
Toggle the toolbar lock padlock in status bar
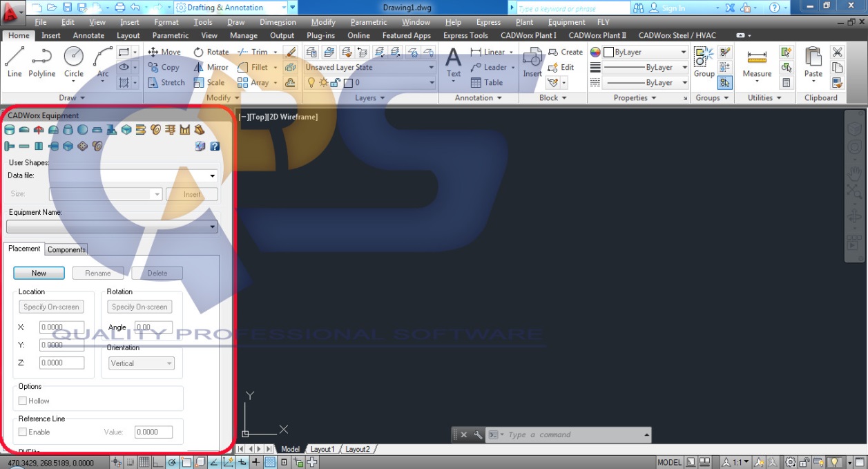point(805,462)
